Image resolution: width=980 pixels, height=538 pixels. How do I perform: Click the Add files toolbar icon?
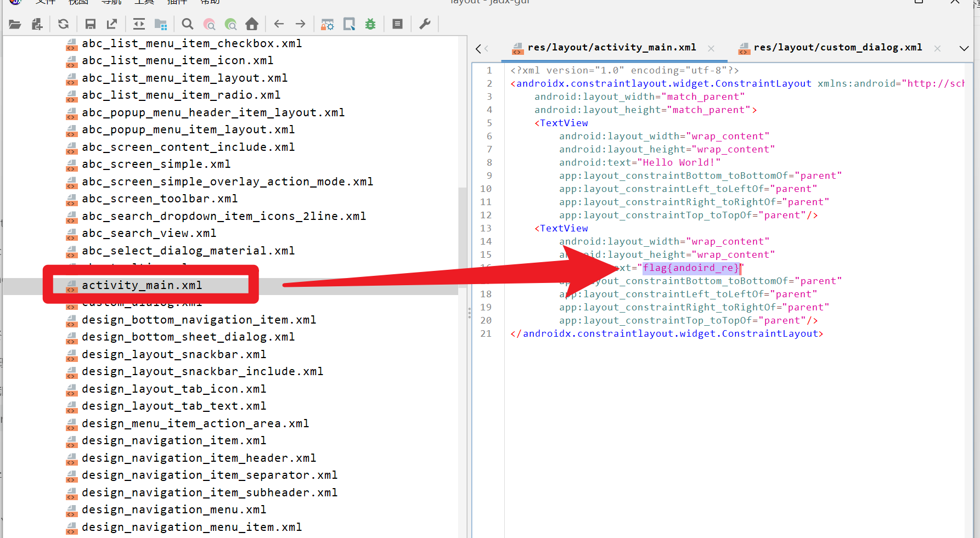37,24
